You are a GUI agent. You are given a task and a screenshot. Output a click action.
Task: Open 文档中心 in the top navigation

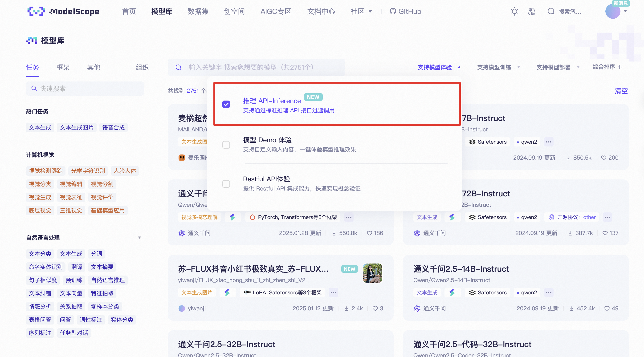[x=321, y=12]
